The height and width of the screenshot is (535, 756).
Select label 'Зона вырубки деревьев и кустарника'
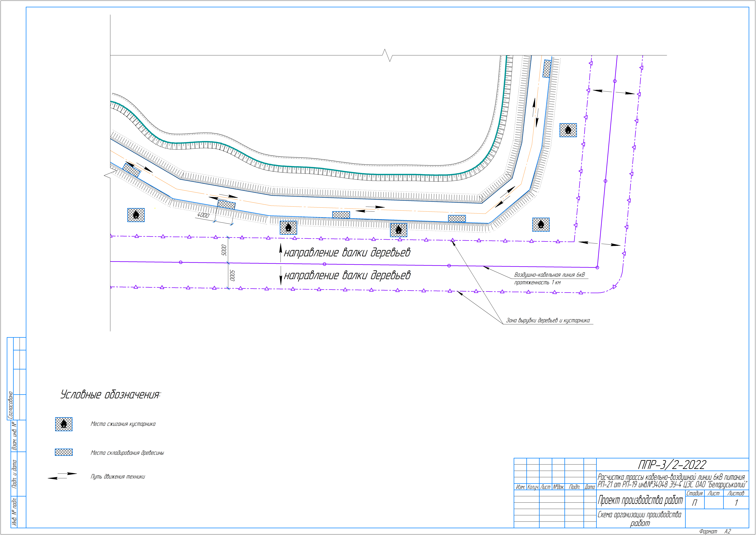coord(548,321)
